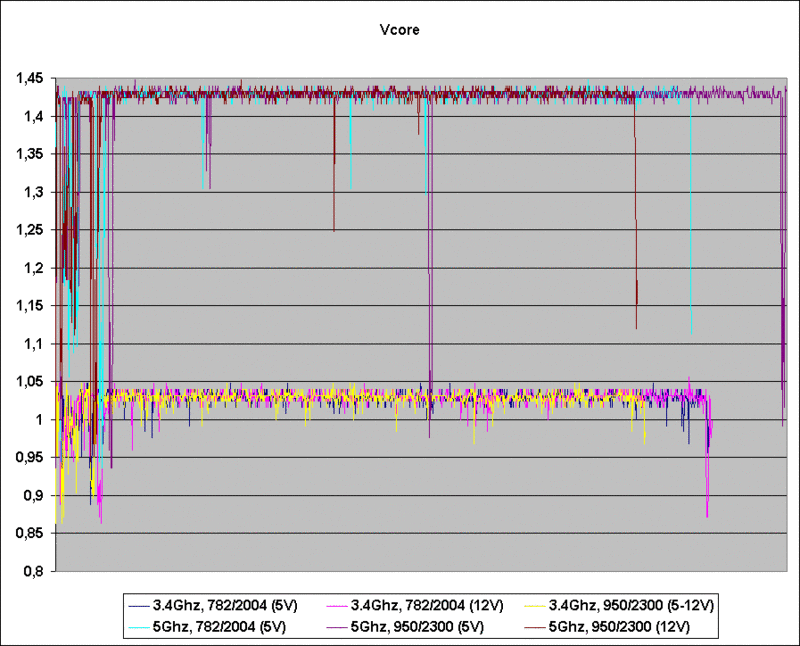This screenshot has height=646, width=800.
Task: Click the 1,35 axis label
Action: tap(30, 155)
